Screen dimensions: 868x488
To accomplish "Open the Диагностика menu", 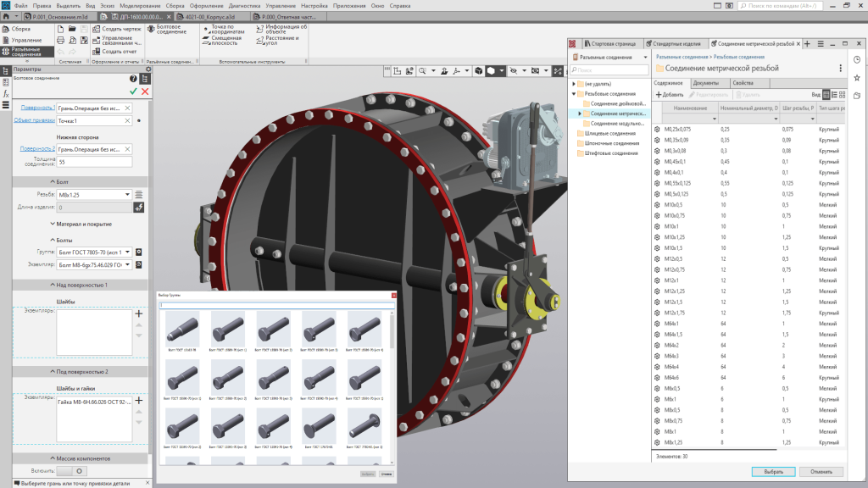I will coord(244,6).
